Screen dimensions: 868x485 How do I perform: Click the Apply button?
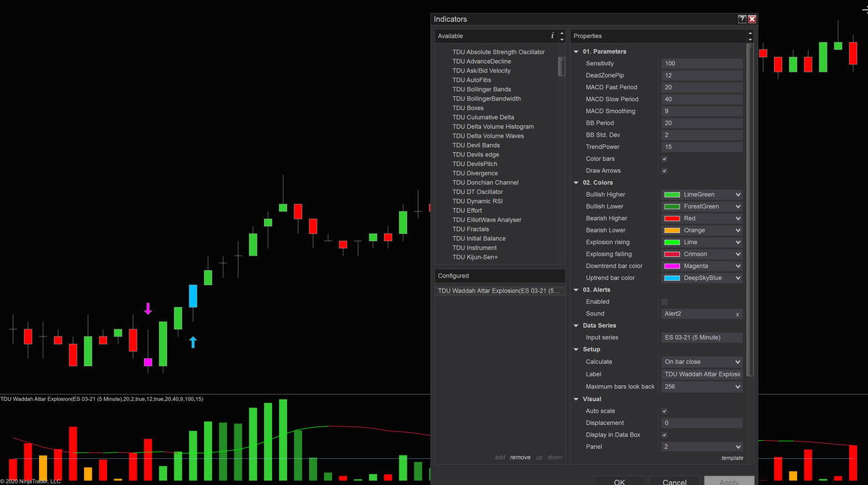click(729, 481)
